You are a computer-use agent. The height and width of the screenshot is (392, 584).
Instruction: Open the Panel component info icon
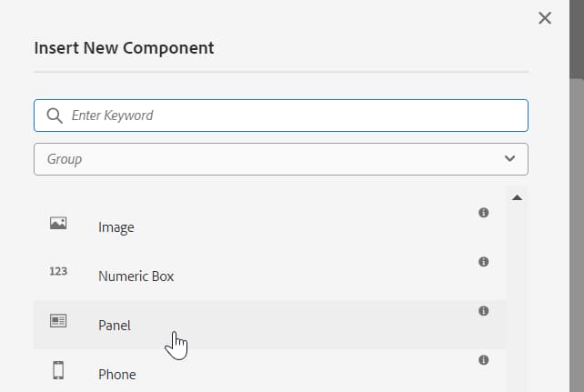483,311
